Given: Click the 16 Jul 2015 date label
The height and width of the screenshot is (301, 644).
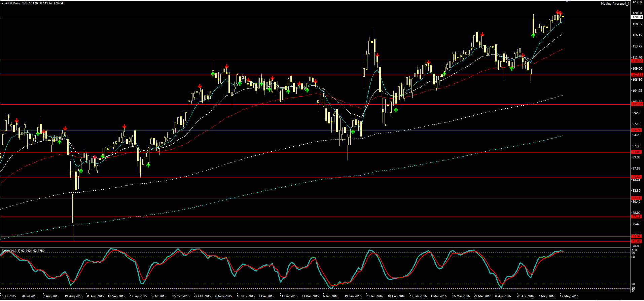Looking at the screenshot, I should point(8,296).
